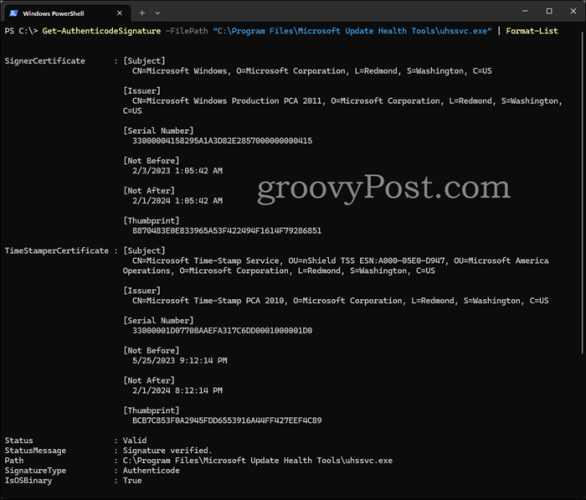Click the CN=Microsoft Windows subject line
The image size is (586, 500).
(312, 71)
